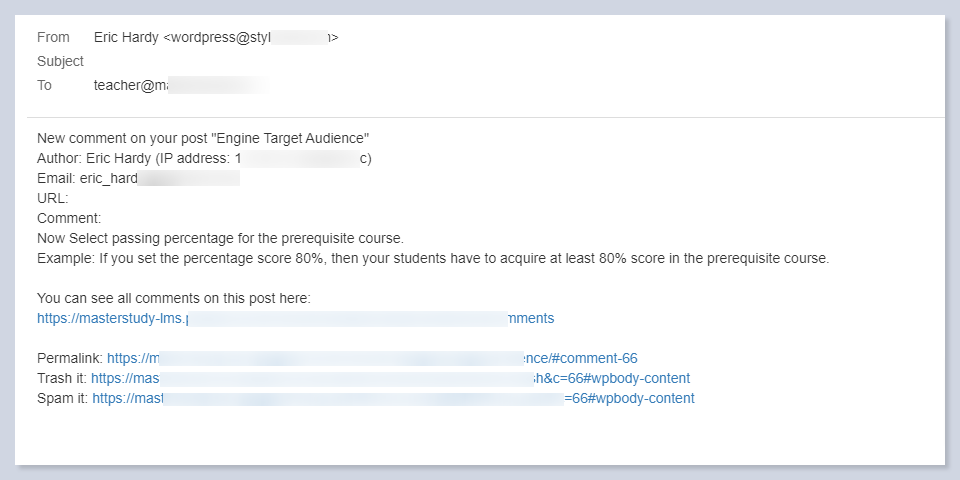Click sender name Eric Hardy in From
The image size is (960, 480).
[126, 37]
